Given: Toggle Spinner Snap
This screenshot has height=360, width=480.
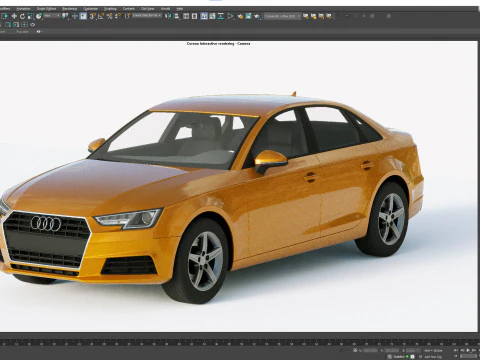Looking at the screenshot, I should click(118, 16).
